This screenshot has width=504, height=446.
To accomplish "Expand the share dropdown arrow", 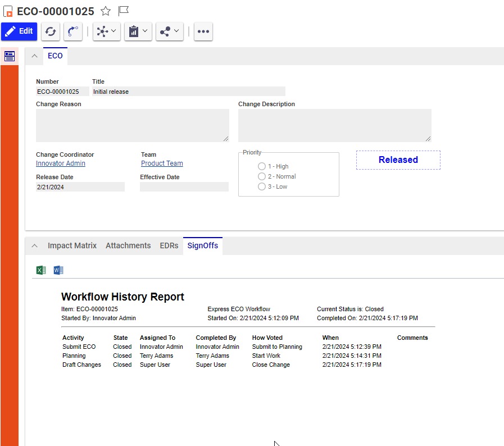I will [176, 31].
